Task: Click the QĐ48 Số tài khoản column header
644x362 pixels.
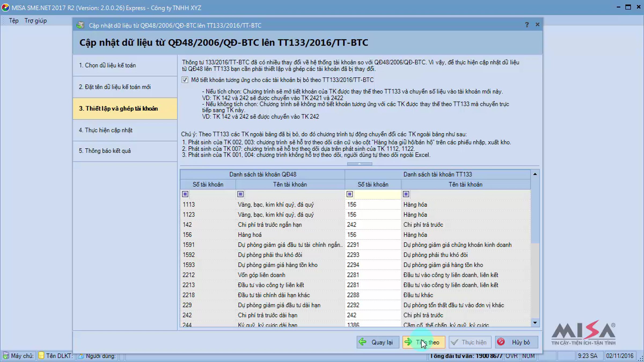Action: point(208,184)
